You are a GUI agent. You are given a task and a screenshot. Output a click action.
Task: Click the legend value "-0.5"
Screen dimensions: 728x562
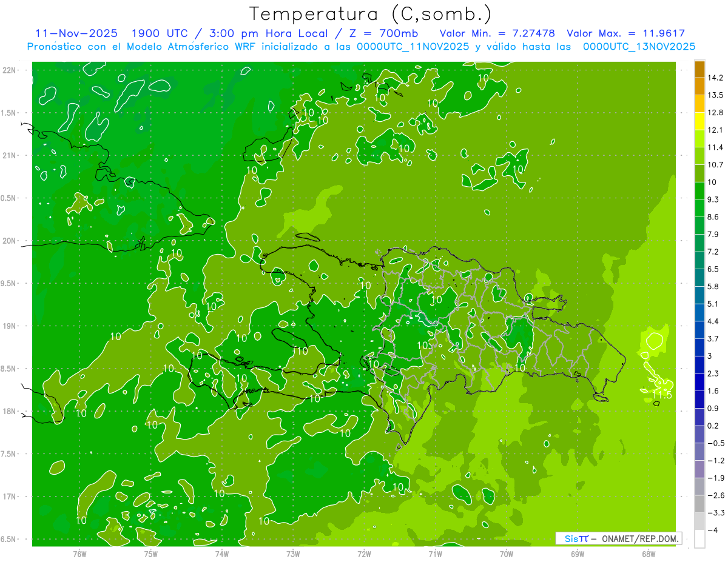coord(716,443)
